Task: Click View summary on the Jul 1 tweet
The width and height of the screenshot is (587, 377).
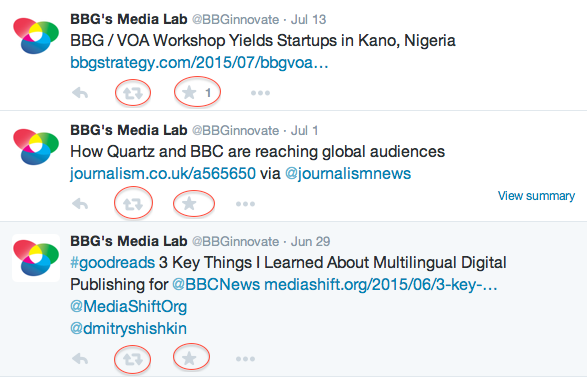Action: pos(536,196)
